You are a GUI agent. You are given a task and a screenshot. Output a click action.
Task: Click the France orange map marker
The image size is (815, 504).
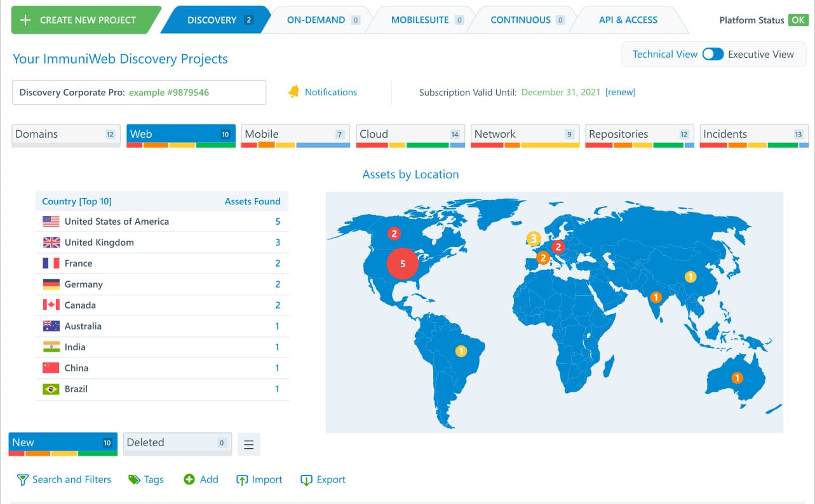click(x=543, y=258)
